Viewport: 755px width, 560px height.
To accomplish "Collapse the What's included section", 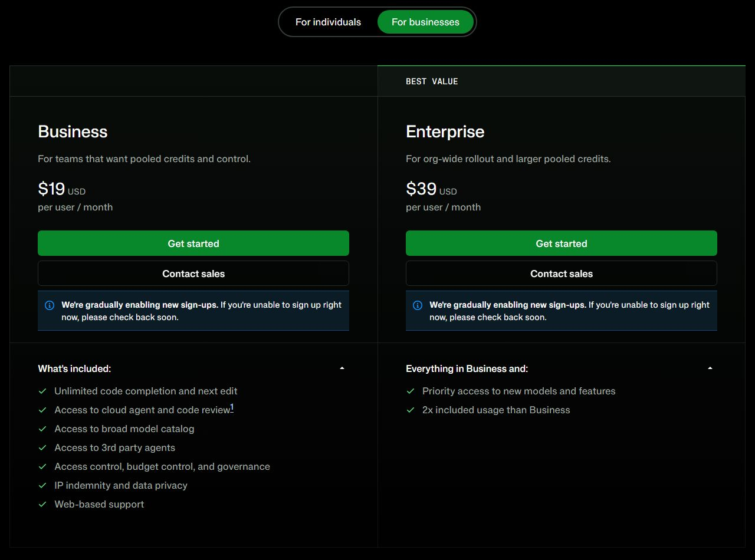I will [342, 368].
